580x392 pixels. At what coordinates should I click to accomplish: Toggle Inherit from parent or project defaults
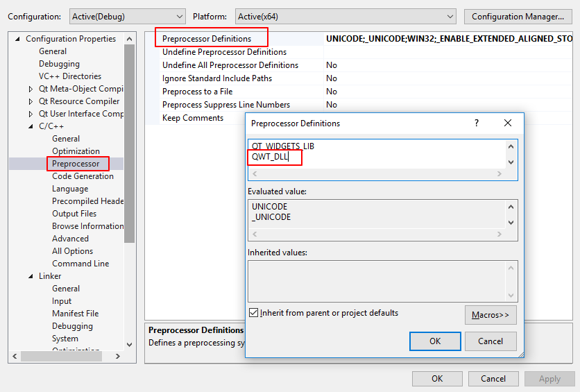click(253, 313)
